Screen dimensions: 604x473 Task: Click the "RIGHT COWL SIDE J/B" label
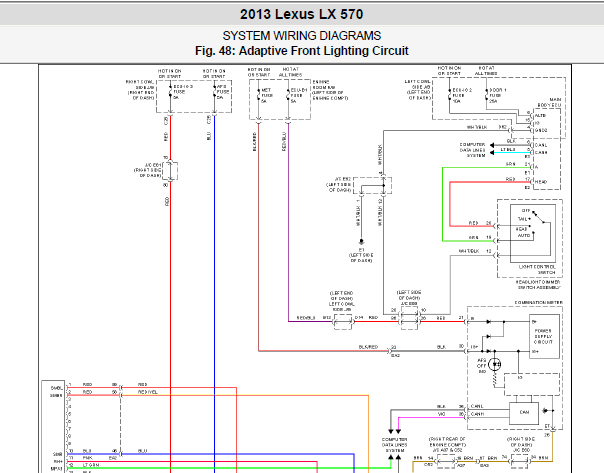pyautogui.click(x=140, y=90)
